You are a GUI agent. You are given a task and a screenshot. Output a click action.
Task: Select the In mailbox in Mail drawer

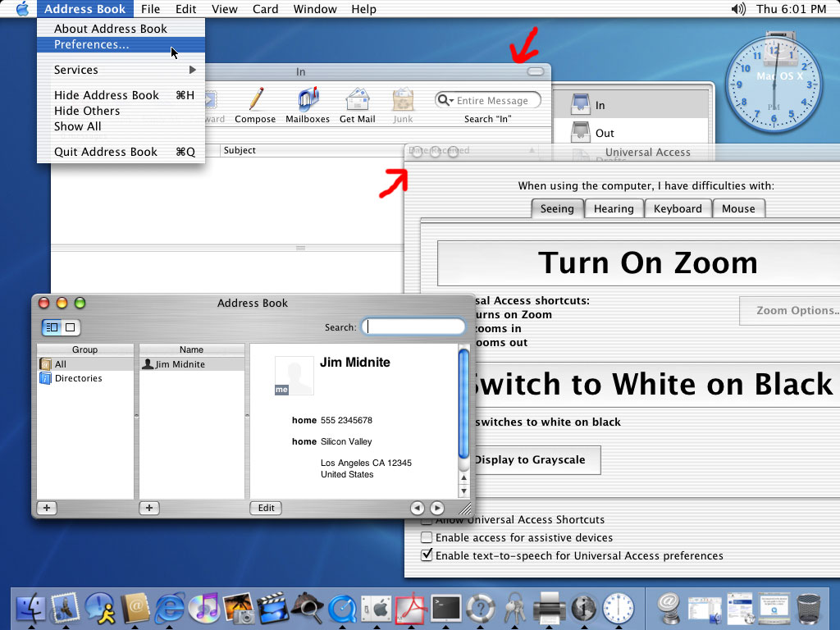[632, 105]
